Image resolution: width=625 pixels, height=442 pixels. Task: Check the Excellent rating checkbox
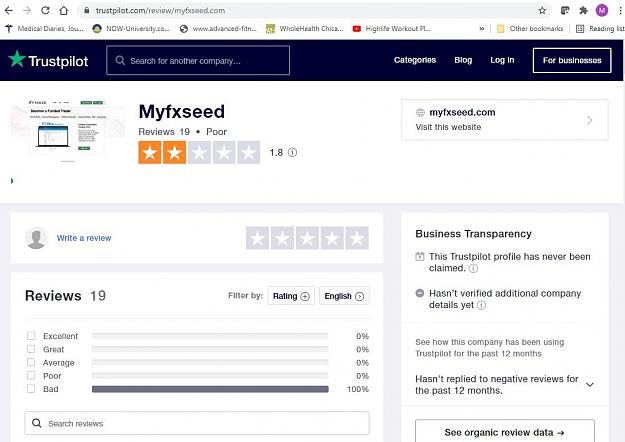tap(31, 336)
